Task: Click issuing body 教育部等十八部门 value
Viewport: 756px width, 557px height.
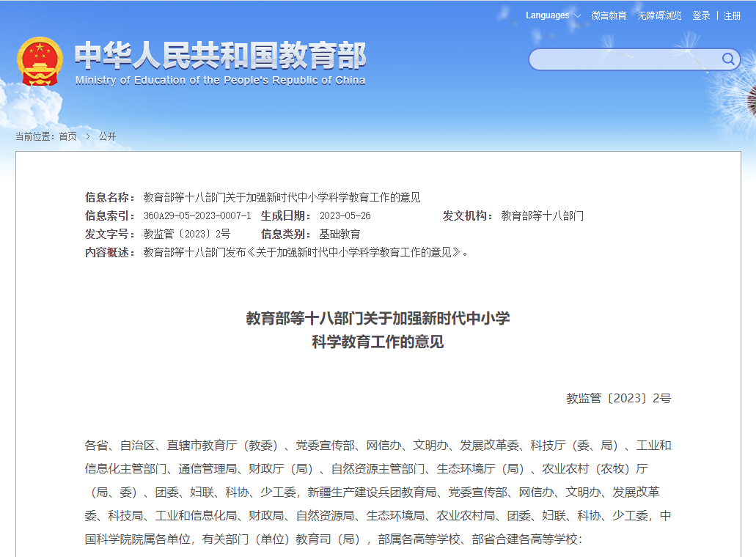Action: (x=543, y=215)
